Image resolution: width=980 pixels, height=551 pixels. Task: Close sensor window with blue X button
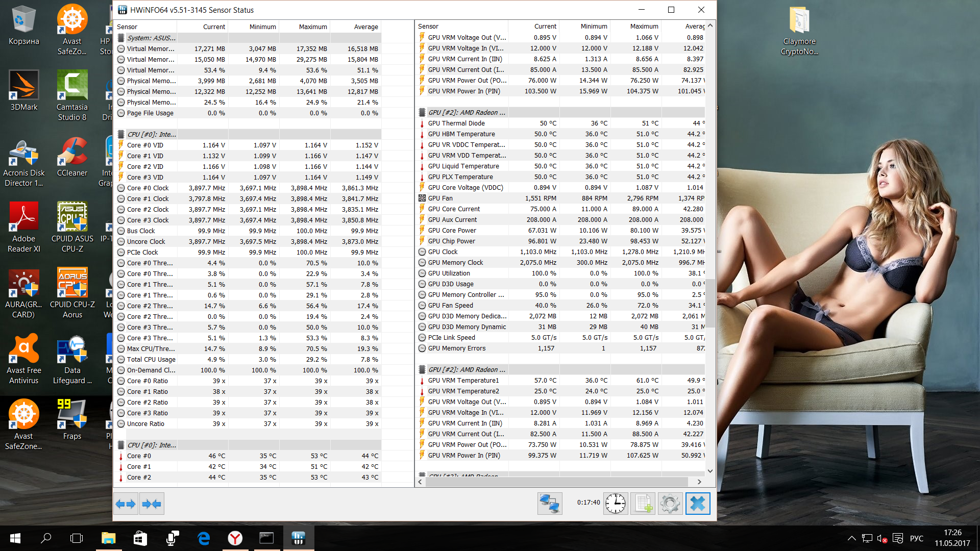coord(697,504)
